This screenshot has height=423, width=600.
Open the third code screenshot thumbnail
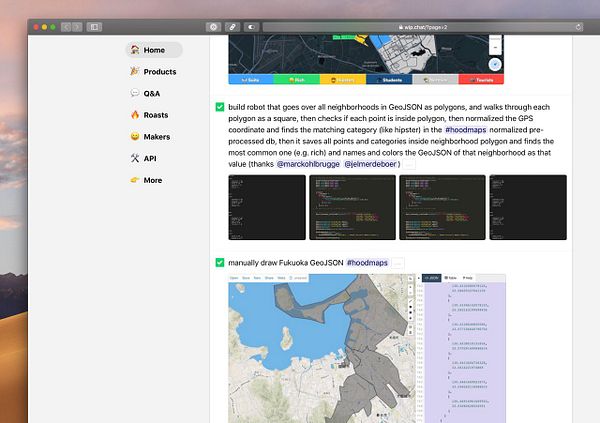coord(442,207)
